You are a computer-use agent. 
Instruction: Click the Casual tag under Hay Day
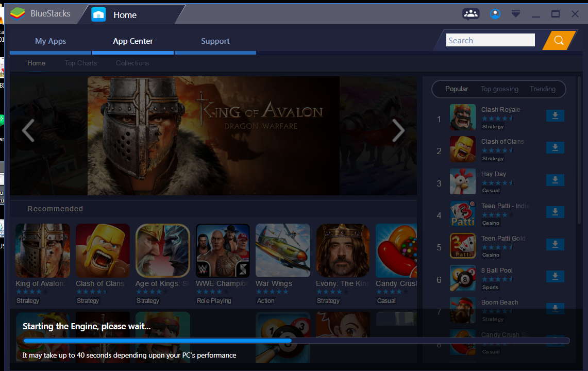tap(491, 191)
